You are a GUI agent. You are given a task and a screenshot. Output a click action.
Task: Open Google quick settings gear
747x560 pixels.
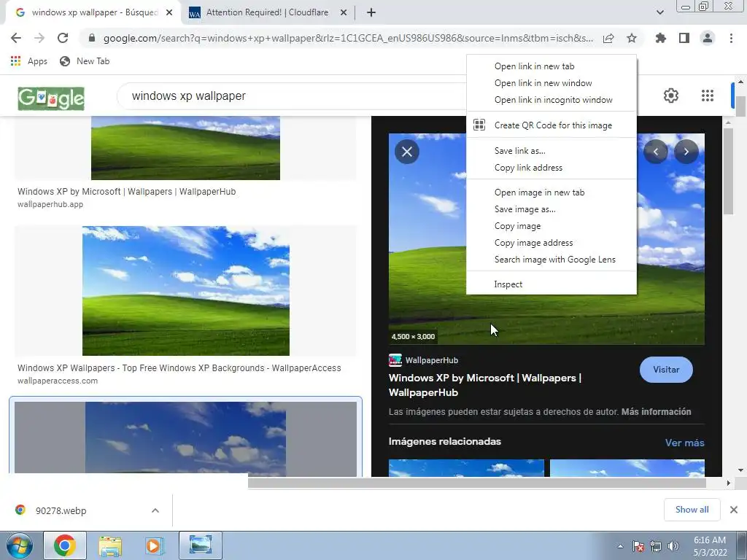671,96
